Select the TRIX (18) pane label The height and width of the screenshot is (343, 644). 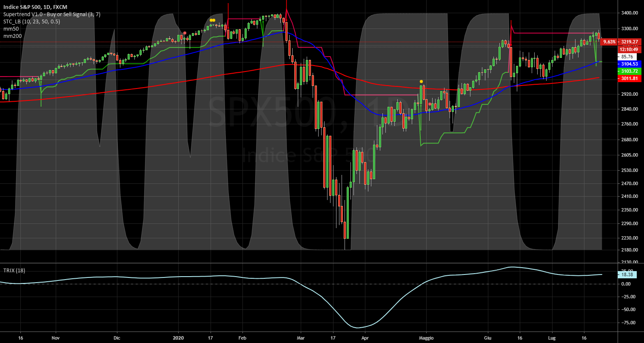click(14, 270)
